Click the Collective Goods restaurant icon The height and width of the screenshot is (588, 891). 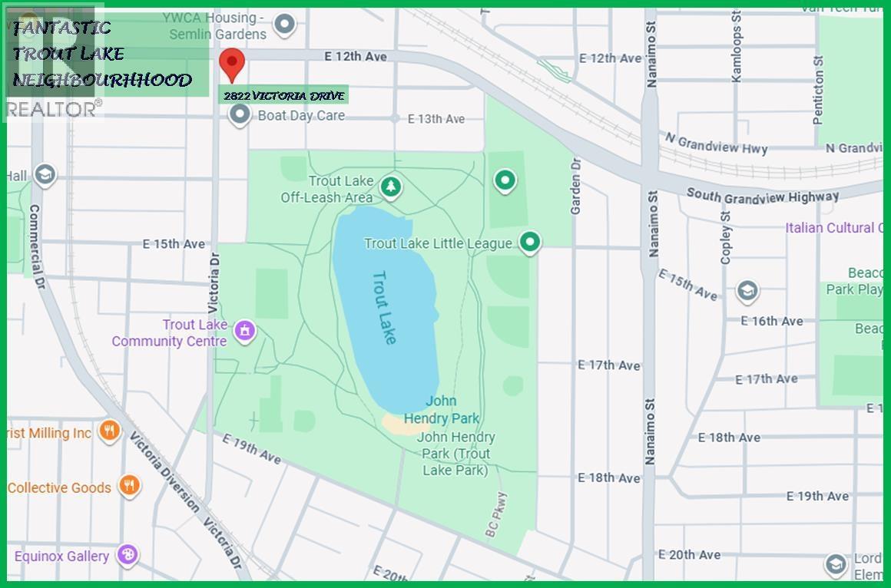129,487
